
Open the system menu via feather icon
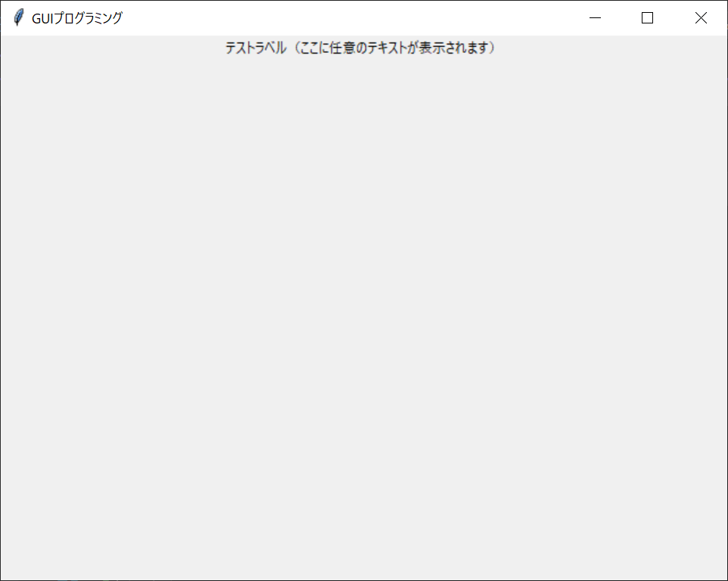point(19,17)
